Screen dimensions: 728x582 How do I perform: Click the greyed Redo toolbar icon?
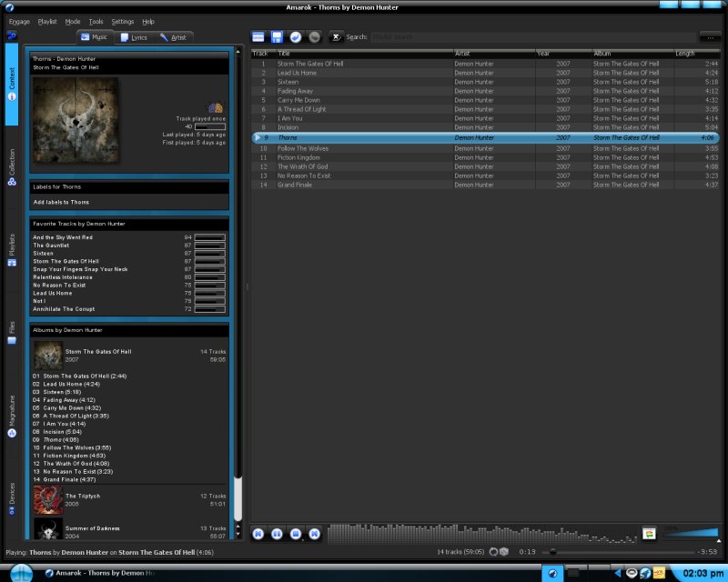coord(314,37)
